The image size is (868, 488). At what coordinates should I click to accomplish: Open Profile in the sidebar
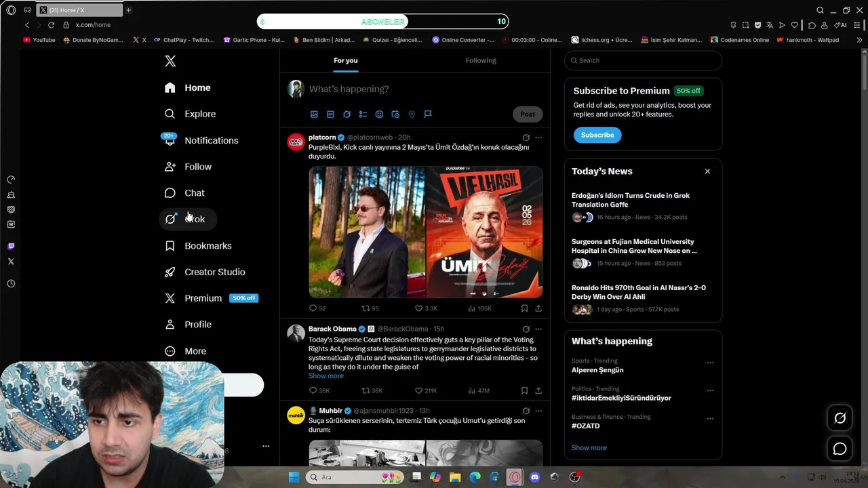(189, 325)
